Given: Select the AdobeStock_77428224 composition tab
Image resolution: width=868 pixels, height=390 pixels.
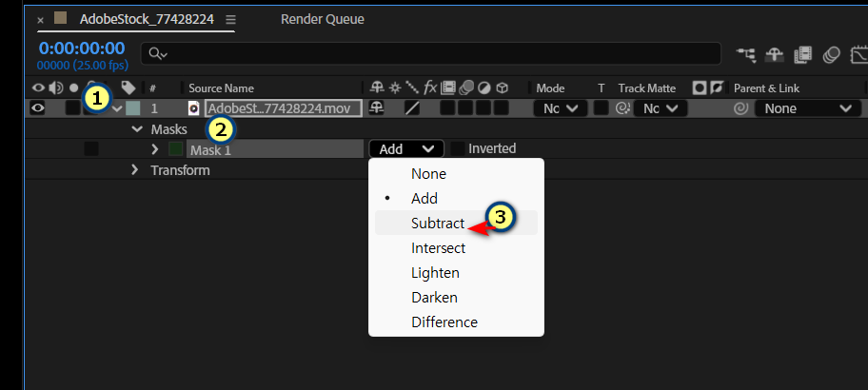Looking at the screenshot, I should coord(147,19).
